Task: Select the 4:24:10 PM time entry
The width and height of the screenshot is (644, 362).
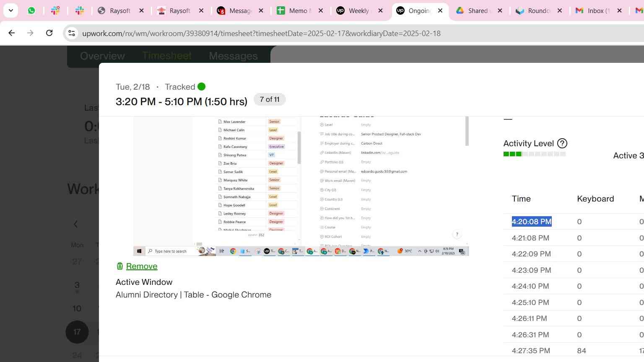Action: coord(530,286)
